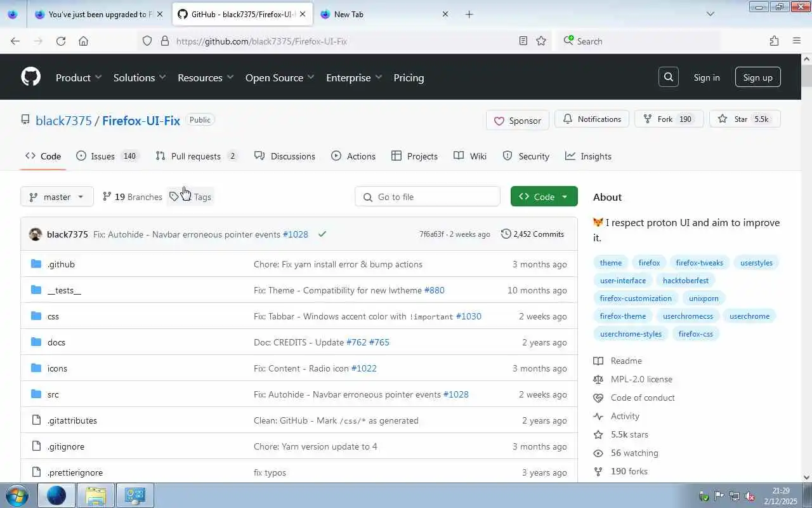The width and height of the screenshot is (812, 508).
Task: Open the Windows Start button
Action: tap(16, 495)
